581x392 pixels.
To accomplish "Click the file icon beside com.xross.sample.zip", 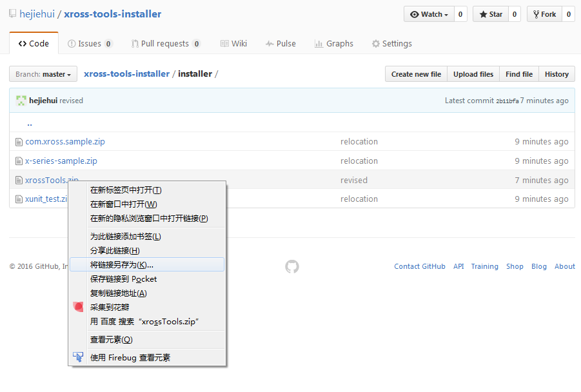I will coord(19,142).
